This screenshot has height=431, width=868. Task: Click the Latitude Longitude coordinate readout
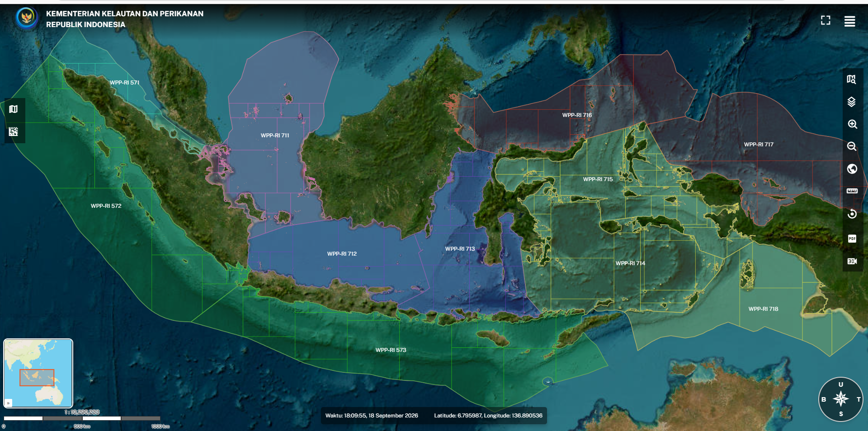(x=488, y=416)
